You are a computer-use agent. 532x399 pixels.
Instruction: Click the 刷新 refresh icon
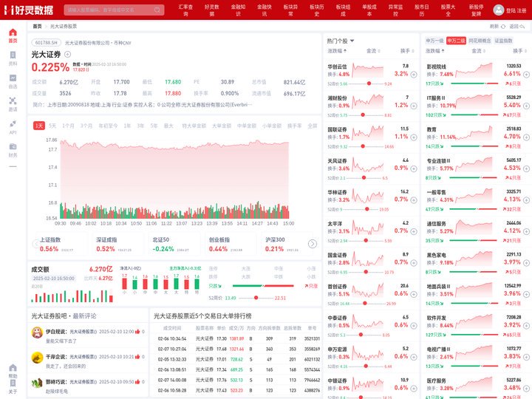(x=503, y=26)
